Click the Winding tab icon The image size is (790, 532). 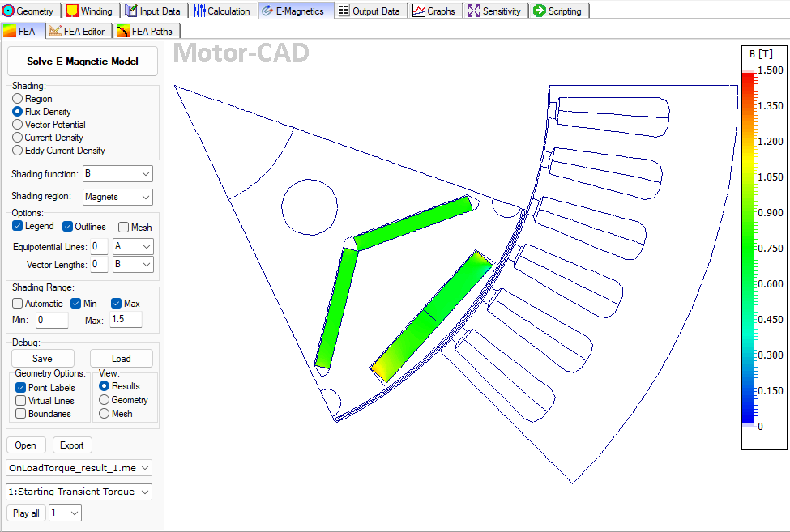[71, 11]
